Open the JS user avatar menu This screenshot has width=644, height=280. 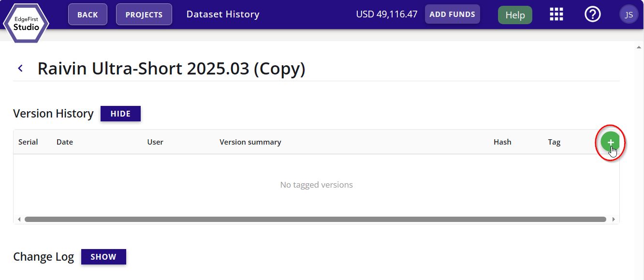[629, 14]
